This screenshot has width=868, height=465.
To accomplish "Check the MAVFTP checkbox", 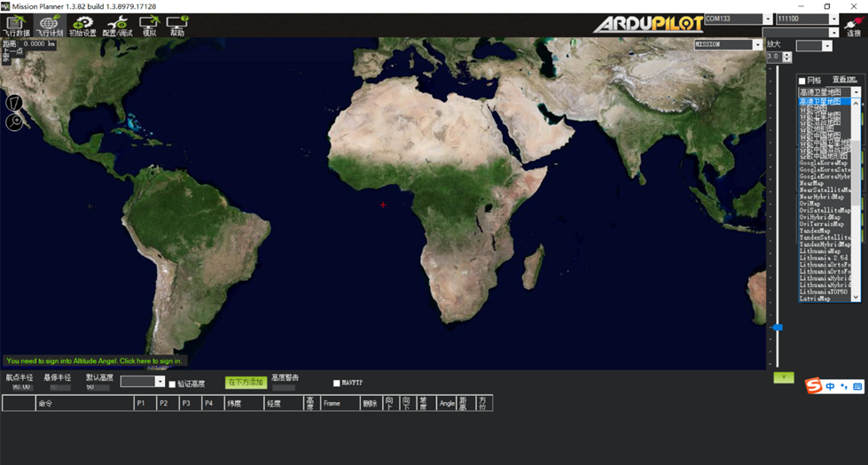I will pyautogui.click(x=337, y=383).
